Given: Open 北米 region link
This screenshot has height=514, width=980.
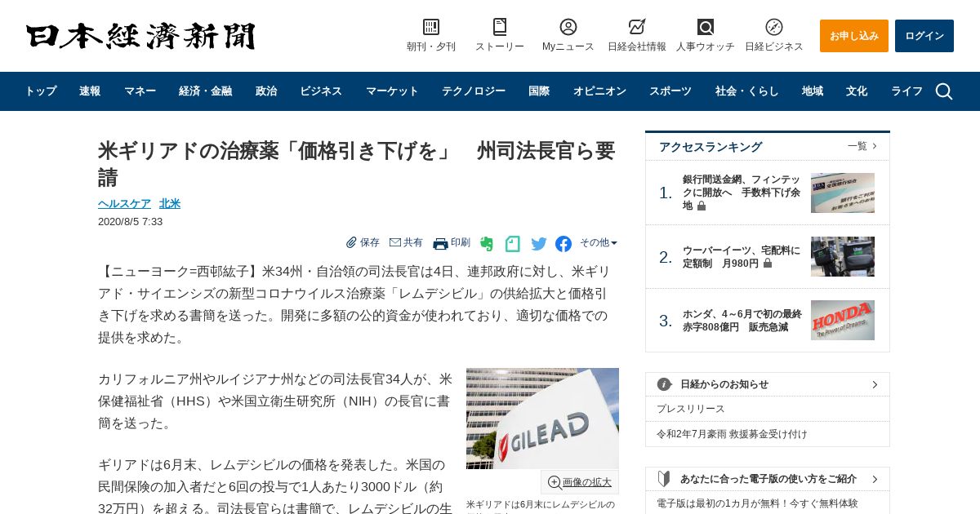Looking at the screenshot, I should (170, 203).
